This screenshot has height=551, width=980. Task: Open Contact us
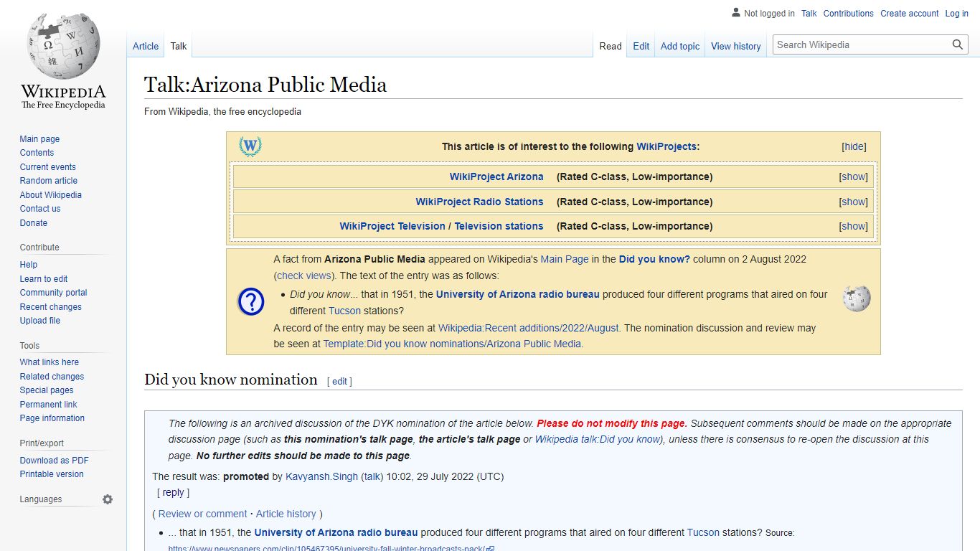tap(40, 209)
